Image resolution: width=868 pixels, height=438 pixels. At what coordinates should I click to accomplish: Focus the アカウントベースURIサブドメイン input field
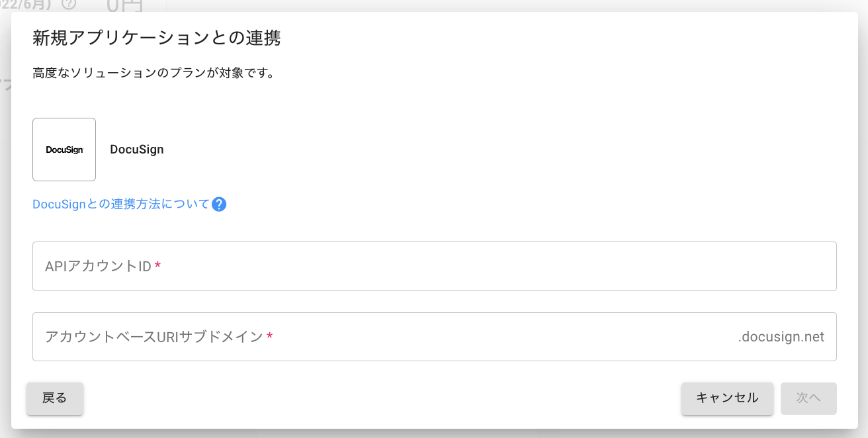click(434, 337)
